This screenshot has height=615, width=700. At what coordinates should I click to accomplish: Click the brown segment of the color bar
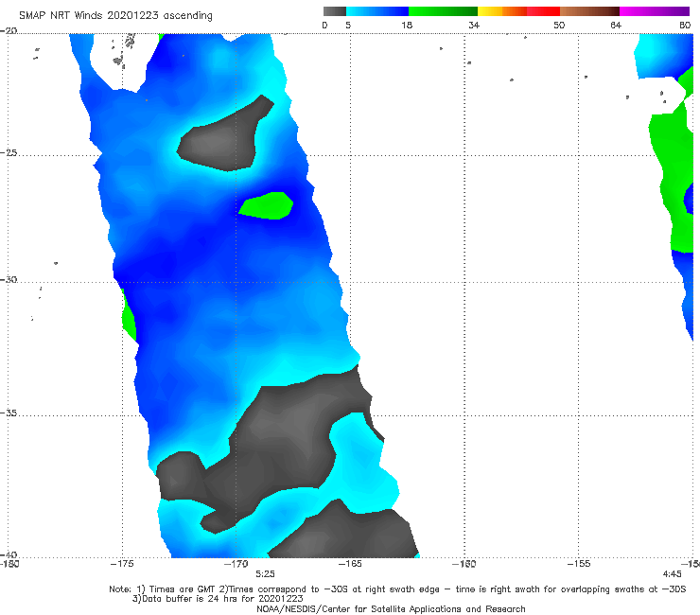pos(589,11)
